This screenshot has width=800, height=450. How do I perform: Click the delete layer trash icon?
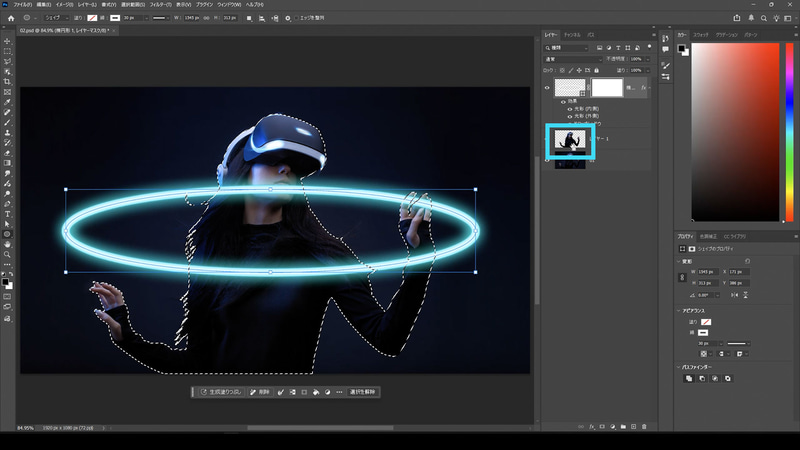[x=644, y=426]
